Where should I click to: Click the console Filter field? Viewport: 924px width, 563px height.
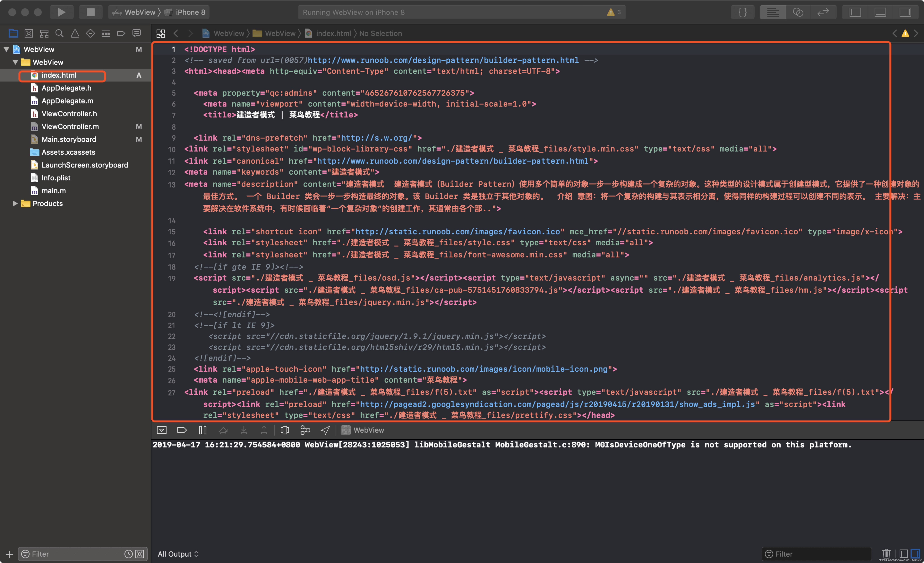[817, 554]
